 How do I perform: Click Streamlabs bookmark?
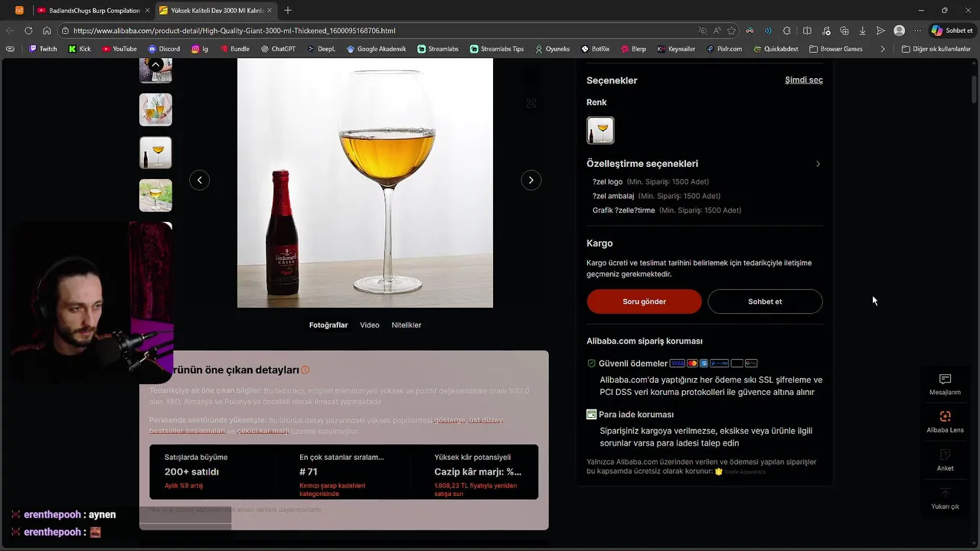[438, 49]
